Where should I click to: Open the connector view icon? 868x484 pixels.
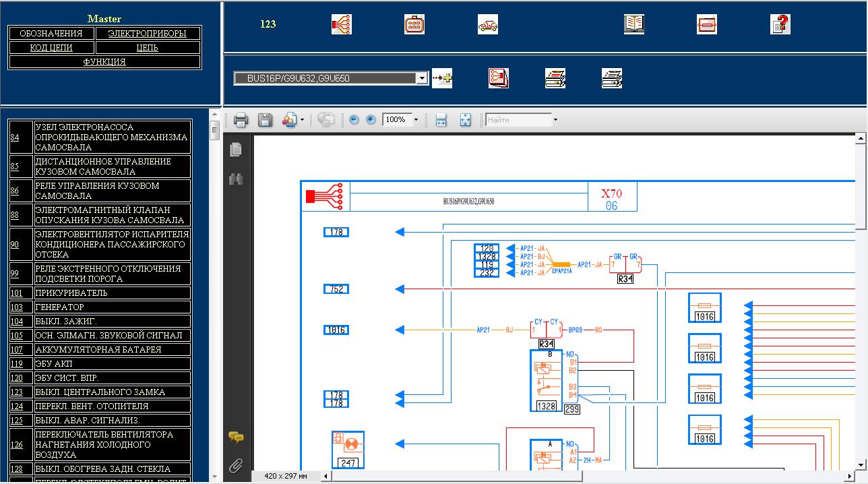(414, 25)
